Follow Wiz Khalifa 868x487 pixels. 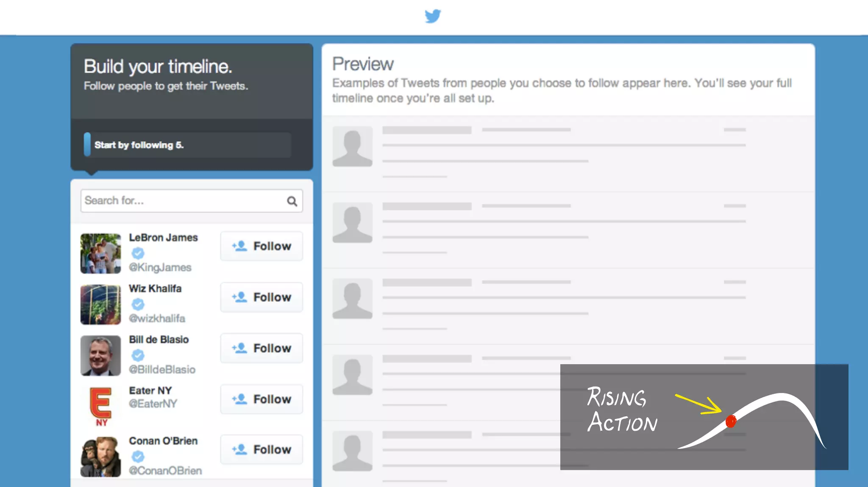coord(262,297)
